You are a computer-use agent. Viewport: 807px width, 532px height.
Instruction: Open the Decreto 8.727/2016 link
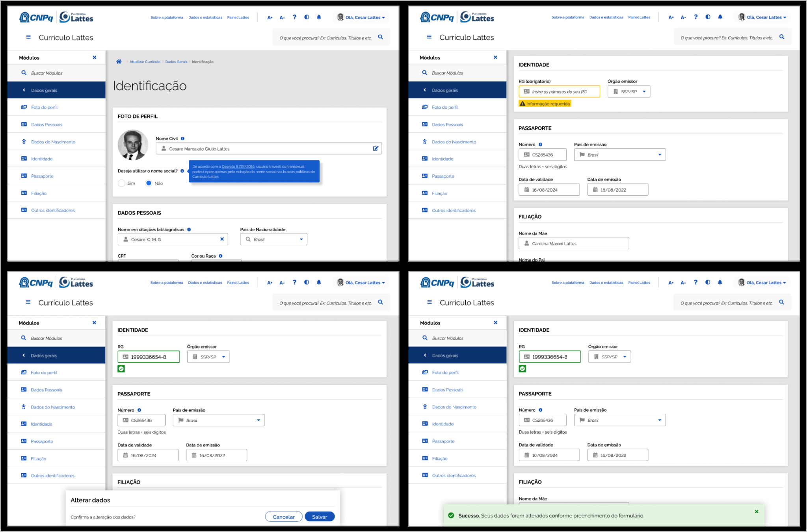pos(238,167)
